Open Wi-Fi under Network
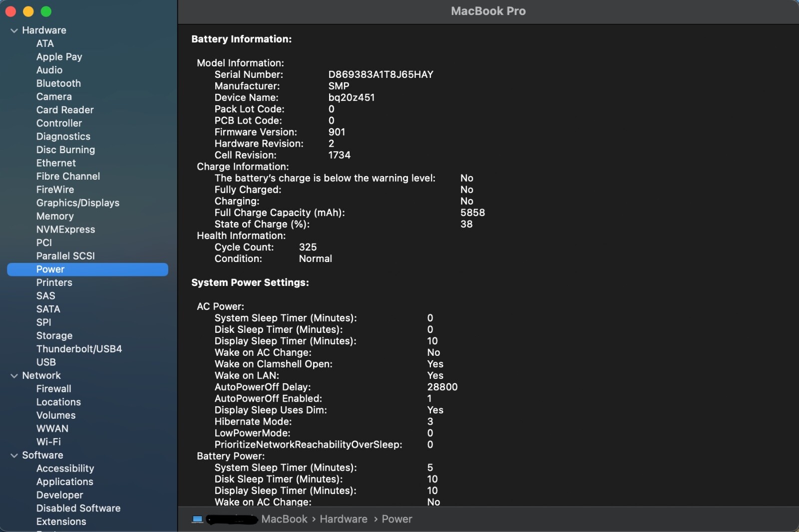799x532 pixels. coord(48,442)
